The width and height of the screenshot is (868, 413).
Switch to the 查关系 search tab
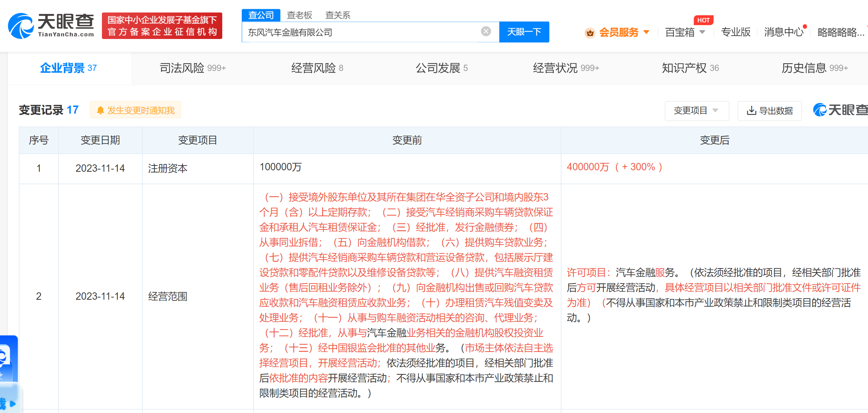(x=337, y=15)
